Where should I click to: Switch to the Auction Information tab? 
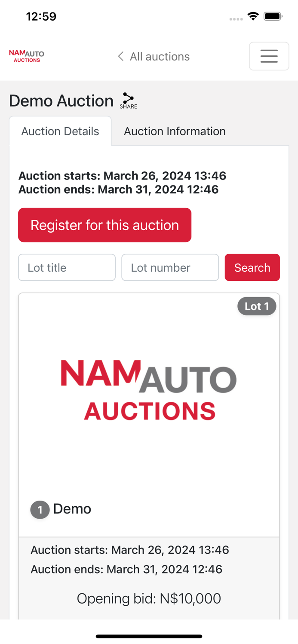(x=175, y=131)
